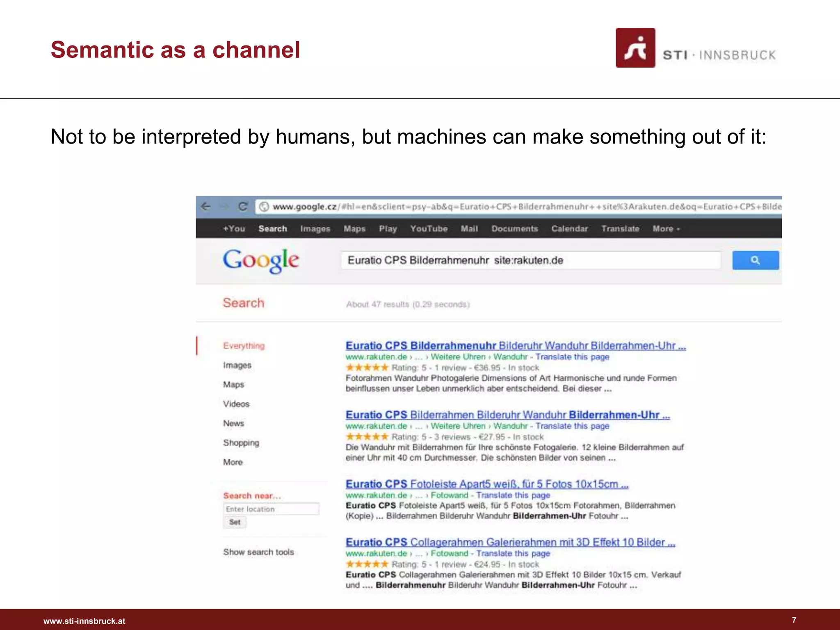Open Calendar in the Google bar

click(x=569, y=229)
